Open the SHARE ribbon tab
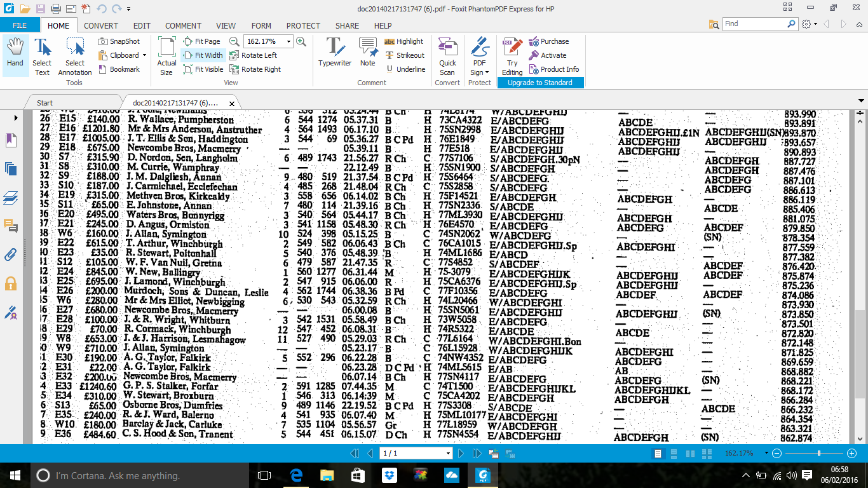This screenshot has height=488, width=868. pyautogui.click(x=347, y=25)
